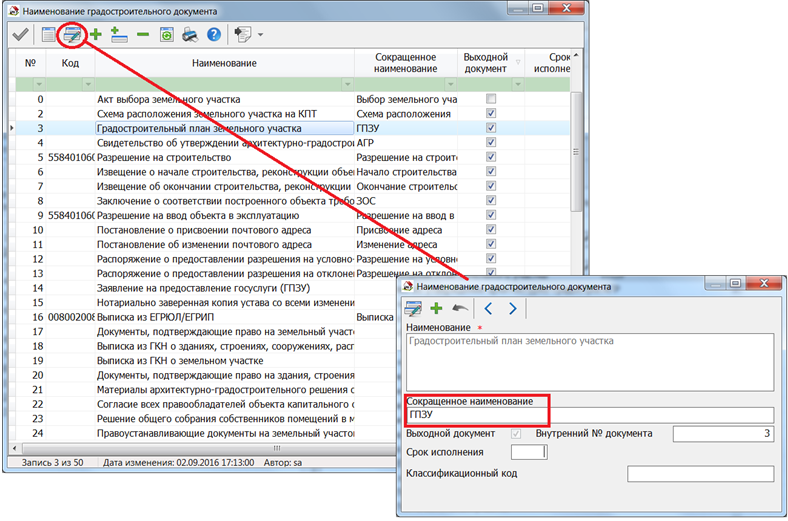Click the Сокращенное наименование field with ГПЗУ
The width and height of the screenshot is (788, 521).
pyautogui.click(x=590, y=415)
